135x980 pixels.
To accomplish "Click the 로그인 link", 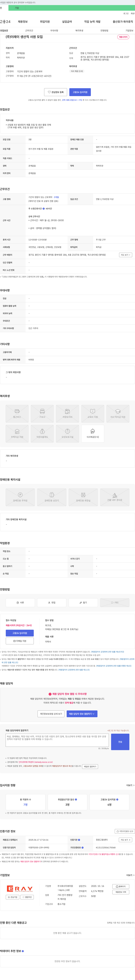I will tap(126, 13).
